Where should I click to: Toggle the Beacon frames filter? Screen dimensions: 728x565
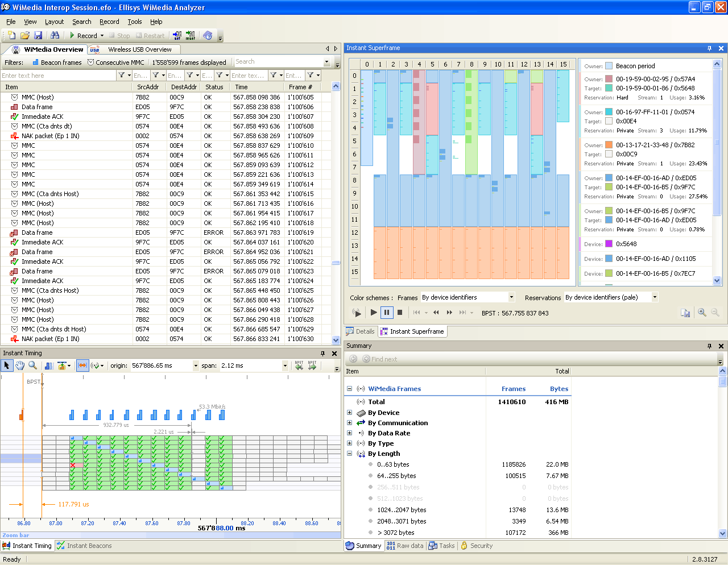pos(57,63)
